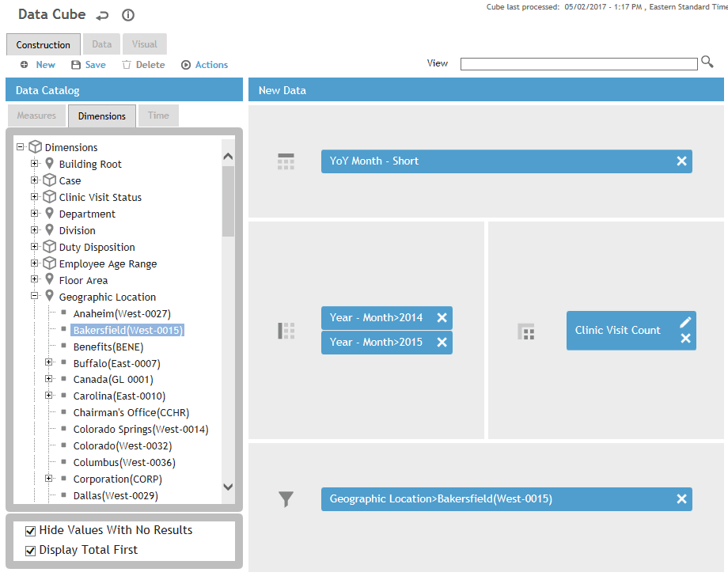This screenshot has width=728, height=576.
Task: Focus the View input field
Action: [579, 64]
